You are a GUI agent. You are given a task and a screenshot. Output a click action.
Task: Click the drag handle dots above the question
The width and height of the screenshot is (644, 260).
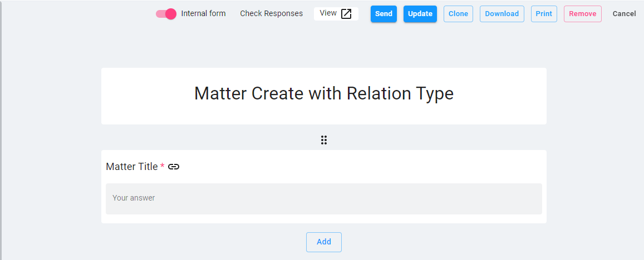pyautogui.click(x=324, y=140)
